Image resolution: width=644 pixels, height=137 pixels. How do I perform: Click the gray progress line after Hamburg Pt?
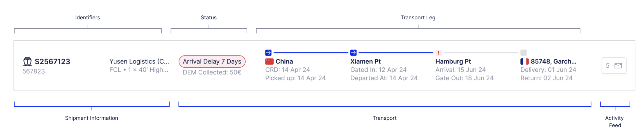point(481,52)
